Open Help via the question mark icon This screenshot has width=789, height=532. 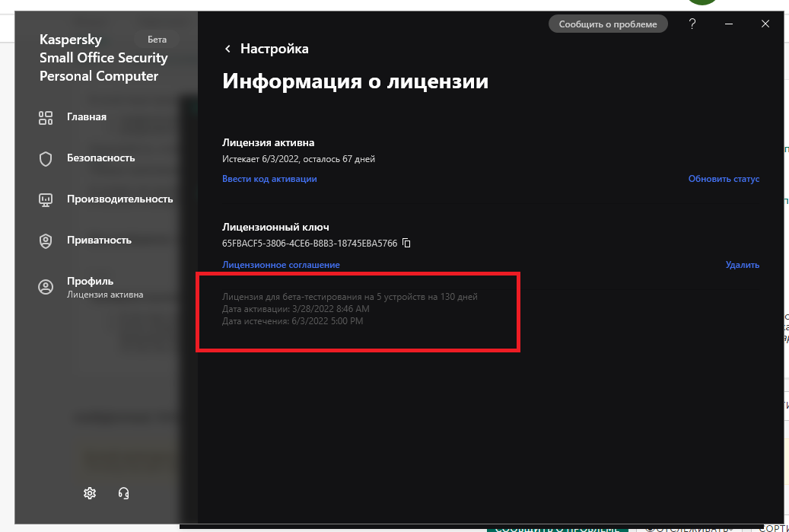coord(692,24)
